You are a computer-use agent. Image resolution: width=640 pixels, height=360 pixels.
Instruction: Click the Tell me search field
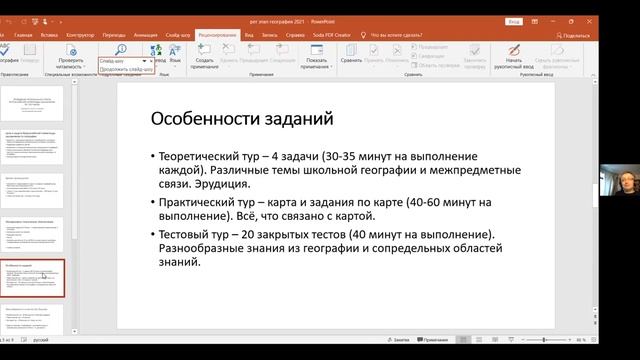pyautogui.click(x=396, y=35)
